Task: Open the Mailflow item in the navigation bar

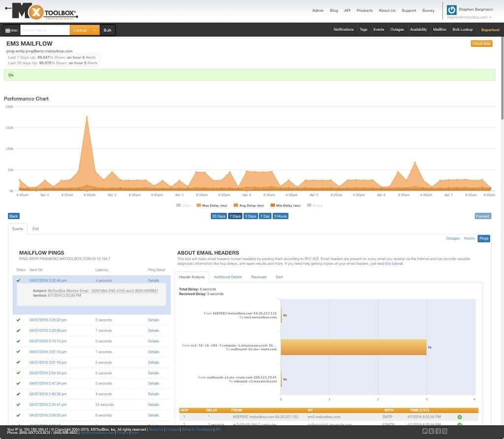Action: click(x=440, y=30)
